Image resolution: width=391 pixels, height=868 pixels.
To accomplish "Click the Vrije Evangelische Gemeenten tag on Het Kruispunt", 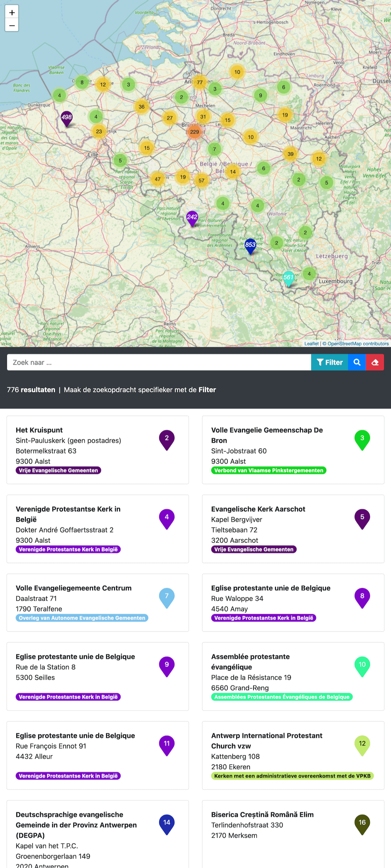I will pos(58,470).
